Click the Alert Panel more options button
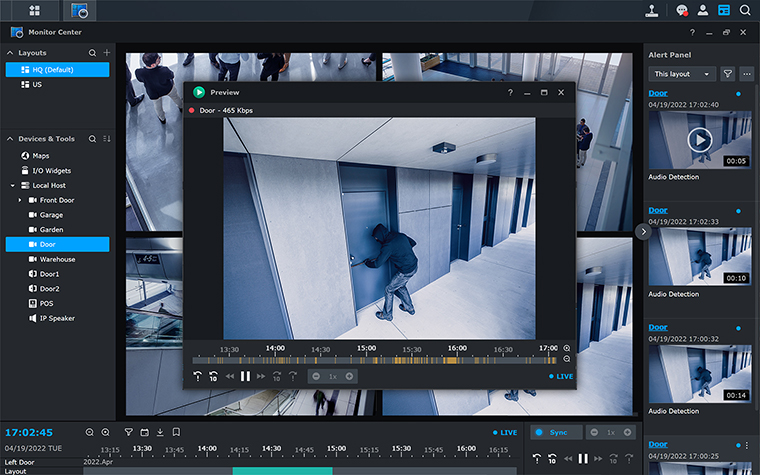The height and width of the screenshot is (475, 760). tap(746, 74)
